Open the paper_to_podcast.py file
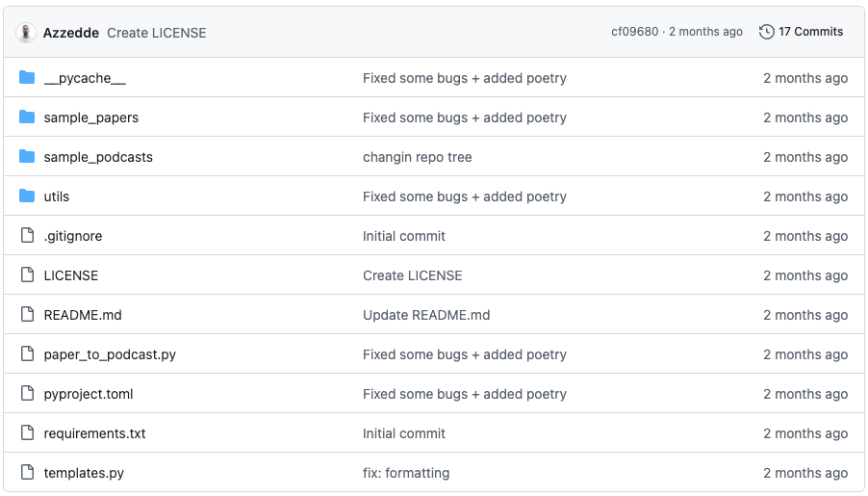 pos(110,354)
